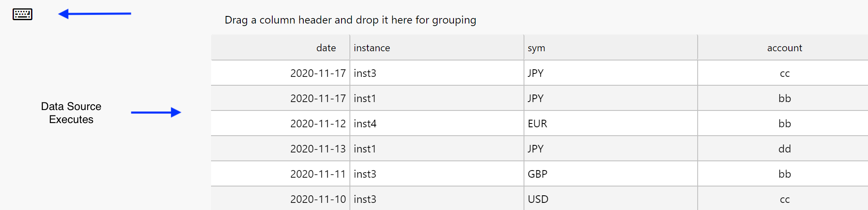Click the GBP sym cell
The image size is (868, 210).
(x=537, y=174)
